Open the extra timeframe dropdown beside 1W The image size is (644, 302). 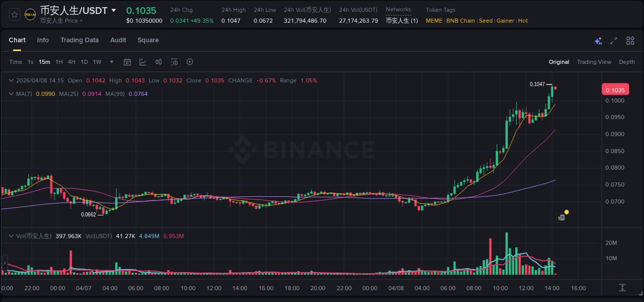click(111, 62)
